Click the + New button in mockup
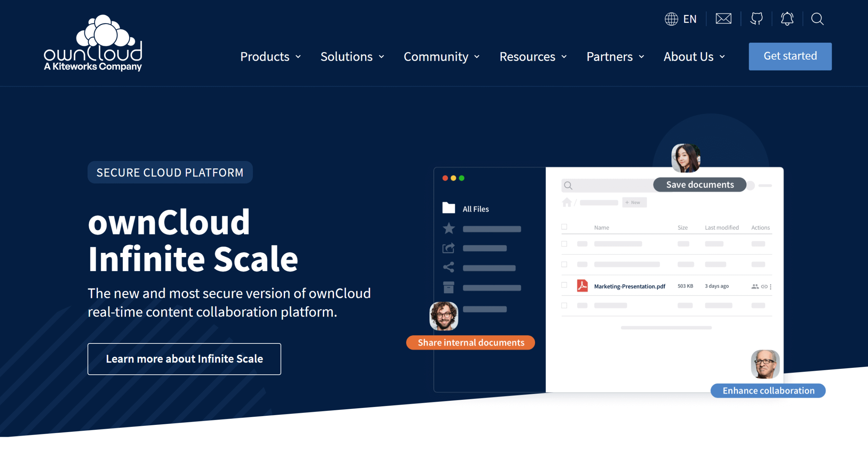Image resolution: width=868 pixels, height=449 pixels. (634, 202)
